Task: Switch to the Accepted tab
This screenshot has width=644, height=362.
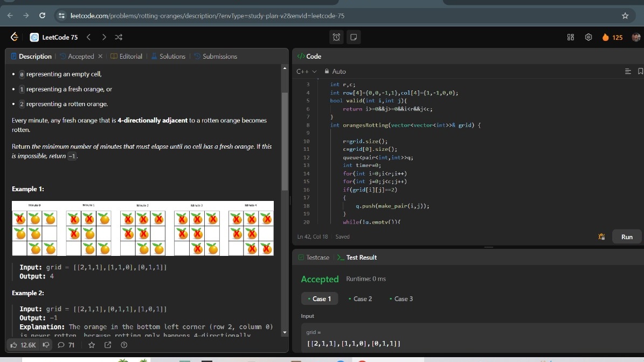Action: (77, 56)
